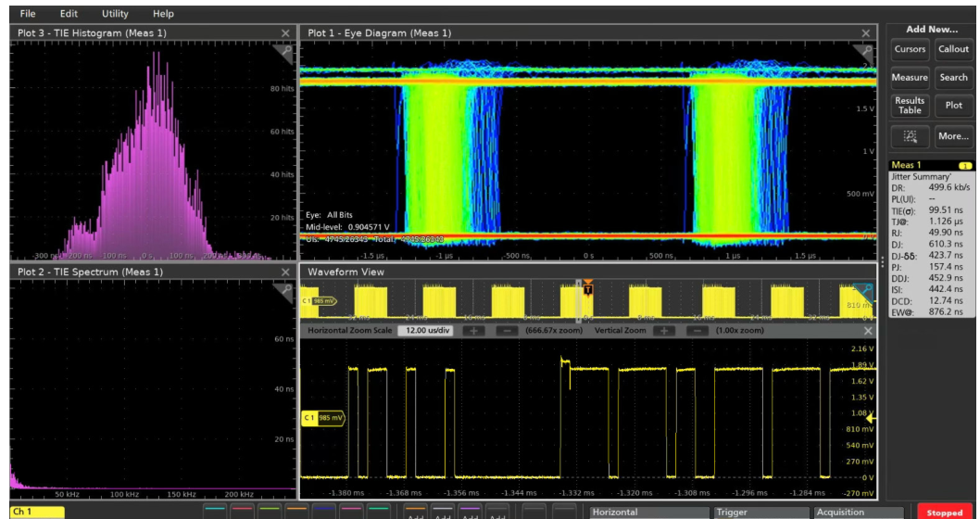This screenshot has width=980, height=519.
Task: Click the (666.67x zoom) readout
Action: pos(556,330)
